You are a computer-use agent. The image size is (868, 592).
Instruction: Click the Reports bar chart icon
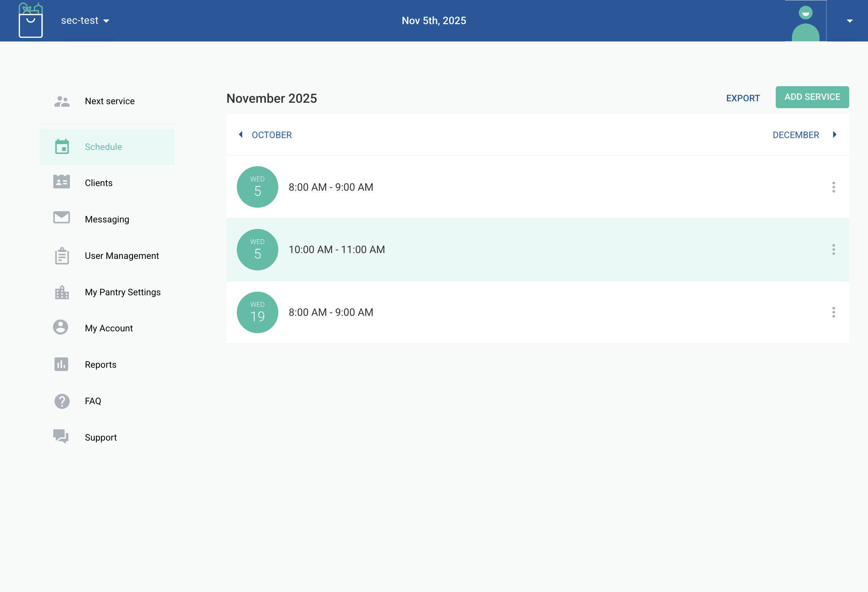click(x=61, y=364)
